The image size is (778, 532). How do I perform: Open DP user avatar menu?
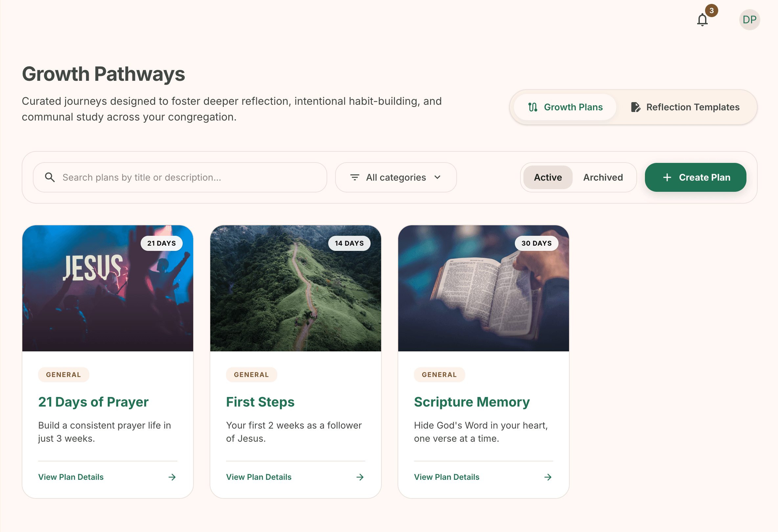pyautogui.click(x=749, y=19)
